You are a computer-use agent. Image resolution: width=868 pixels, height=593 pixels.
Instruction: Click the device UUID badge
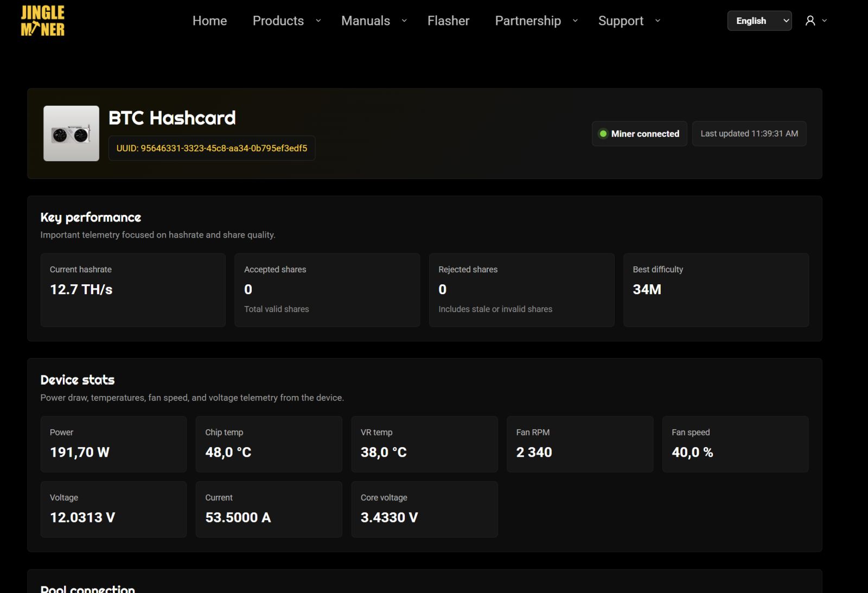pos(212,148)
